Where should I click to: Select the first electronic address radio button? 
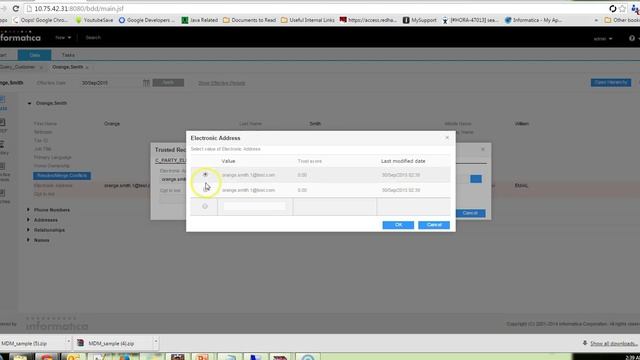point(205,175)
